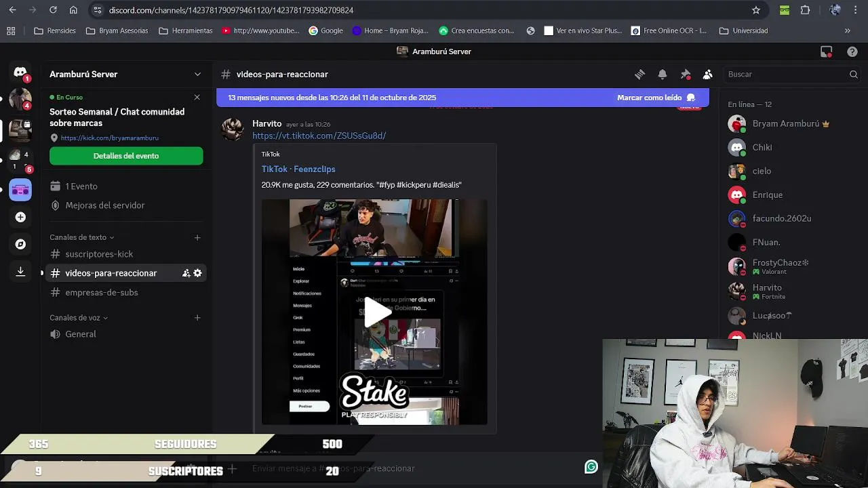Open TikTok · Feenzclips embed title
868x488 pixels.
[x=298, y=169]
